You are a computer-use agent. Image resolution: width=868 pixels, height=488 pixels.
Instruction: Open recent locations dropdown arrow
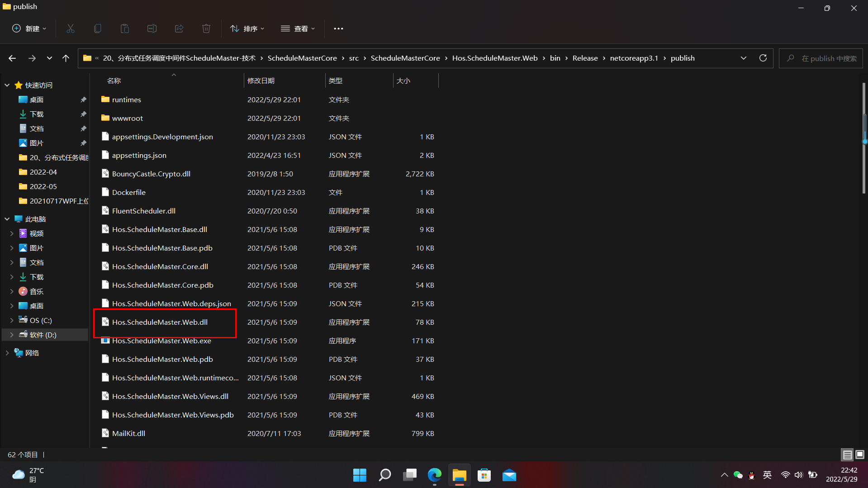pyautogui.click(x=49, y=58)
